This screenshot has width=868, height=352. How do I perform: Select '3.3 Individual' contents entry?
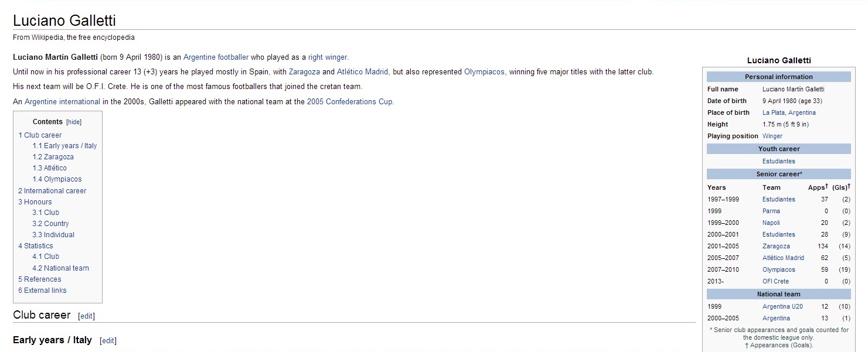click(53, 235)
